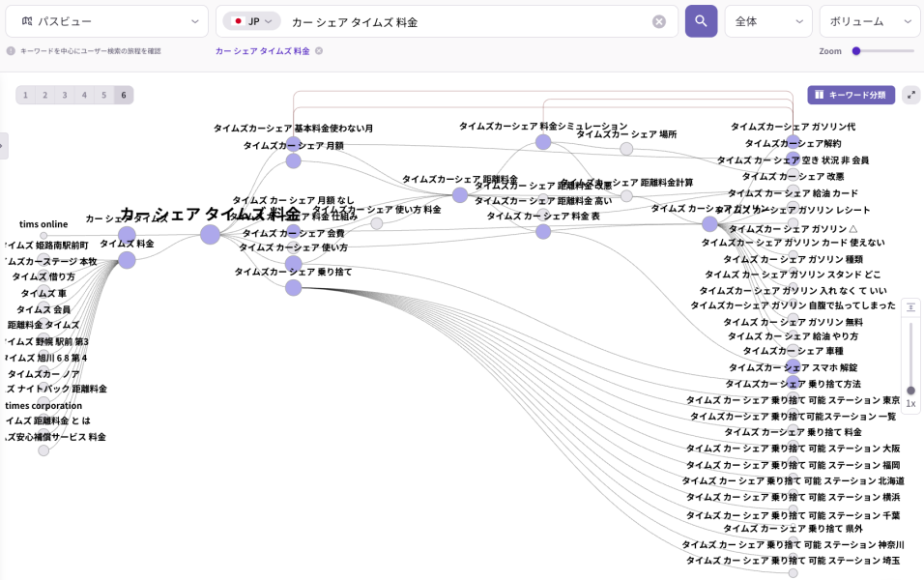Click the タイムズ 料金 node

127,260
